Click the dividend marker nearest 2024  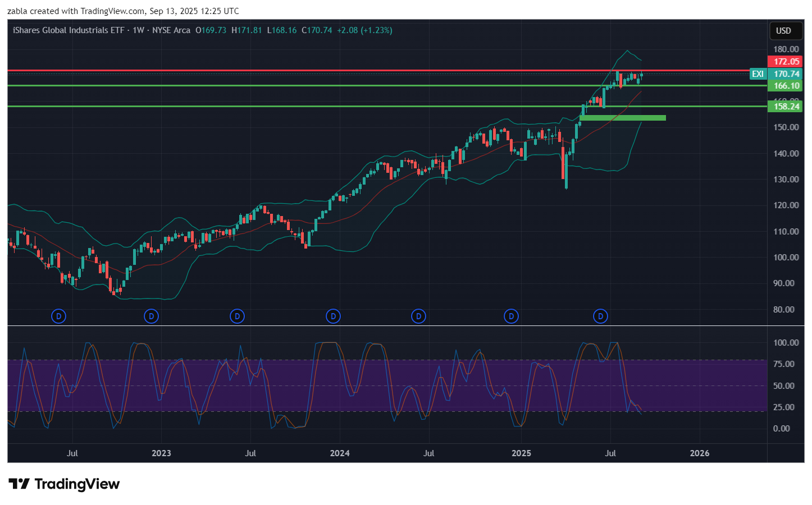[x=333, y=316]
